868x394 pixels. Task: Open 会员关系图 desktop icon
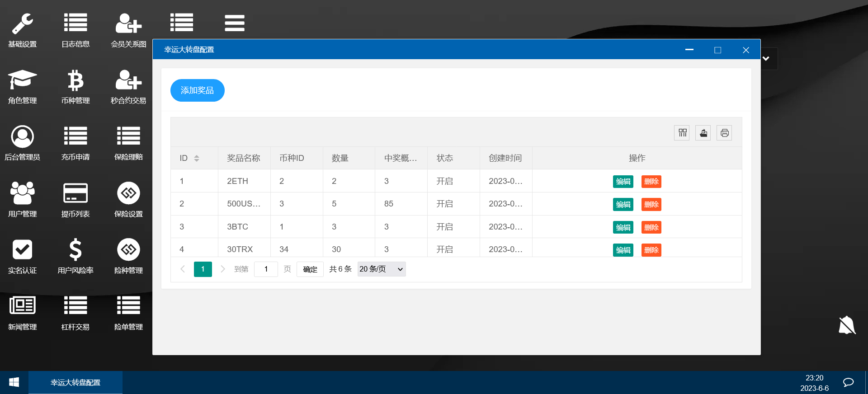(128, 23)
